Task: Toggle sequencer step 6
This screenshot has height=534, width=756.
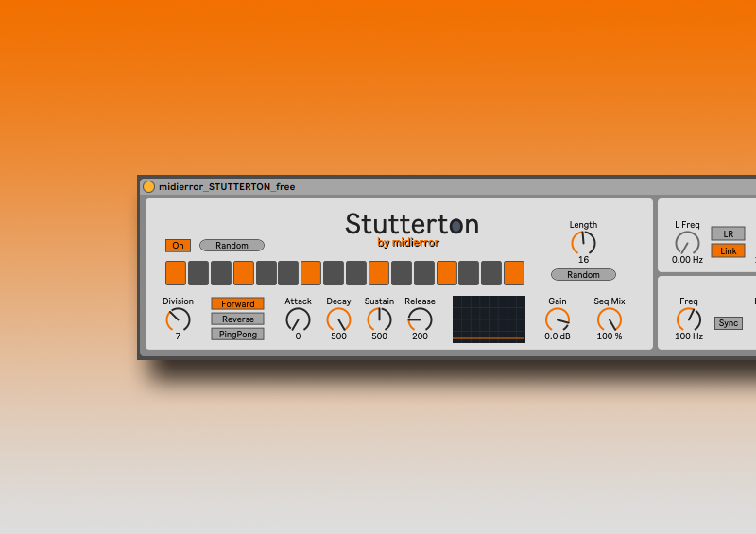Action: (288, 273)
